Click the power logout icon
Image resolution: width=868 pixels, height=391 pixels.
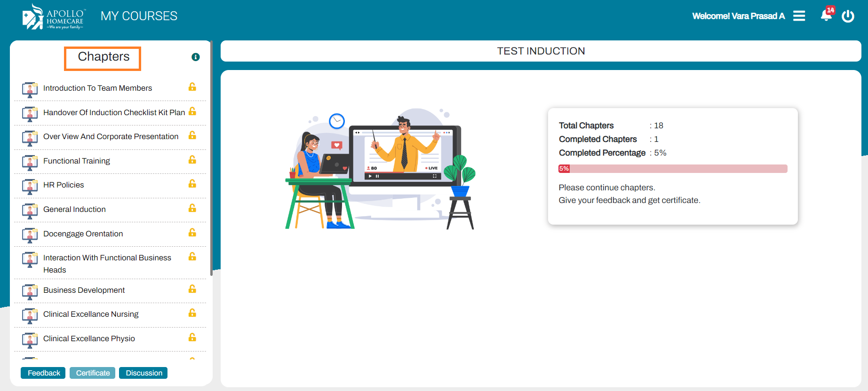(848, 16)
